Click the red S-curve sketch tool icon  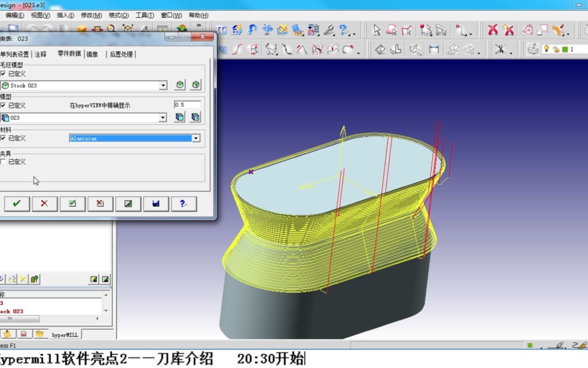click(x=237, y=49)
